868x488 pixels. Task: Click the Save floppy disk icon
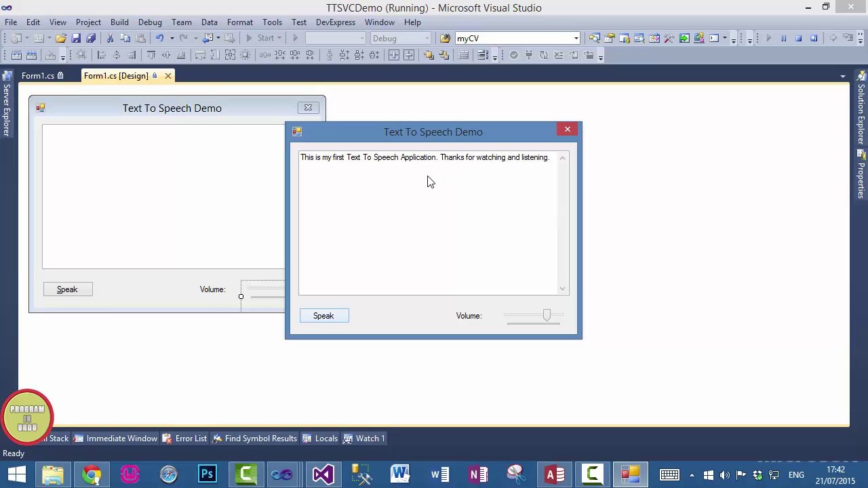[76, 38]
